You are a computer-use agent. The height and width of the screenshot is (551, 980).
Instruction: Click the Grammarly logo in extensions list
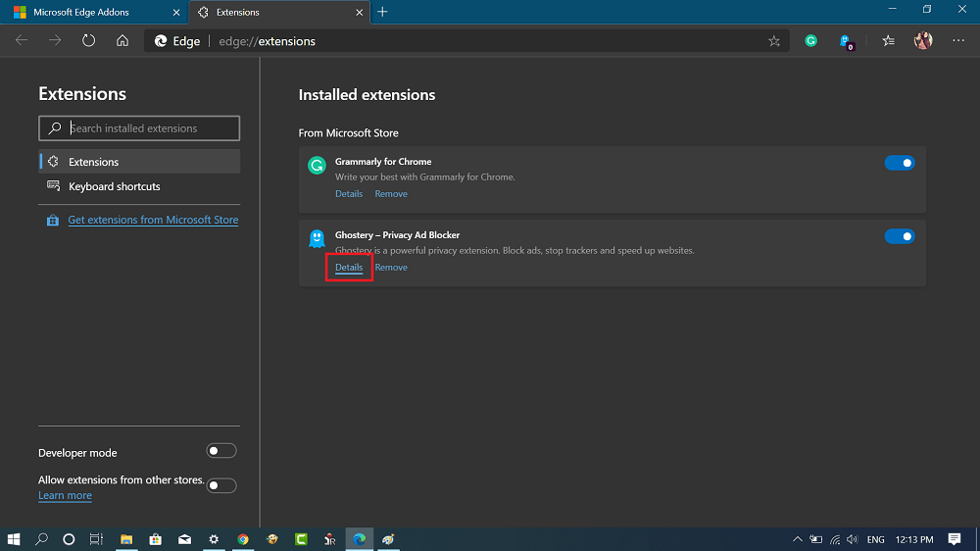317,165
